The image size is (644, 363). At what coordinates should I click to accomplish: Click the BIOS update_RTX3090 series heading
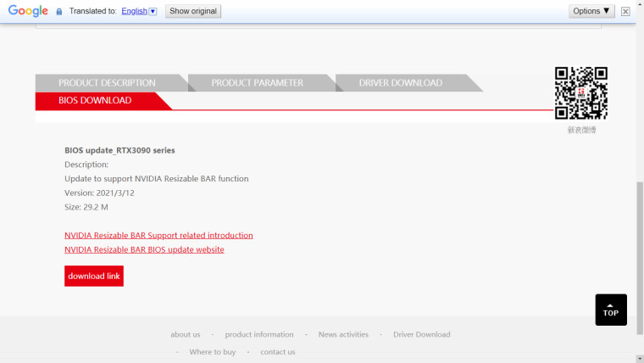pyautogui.click(x=119, y=150)
